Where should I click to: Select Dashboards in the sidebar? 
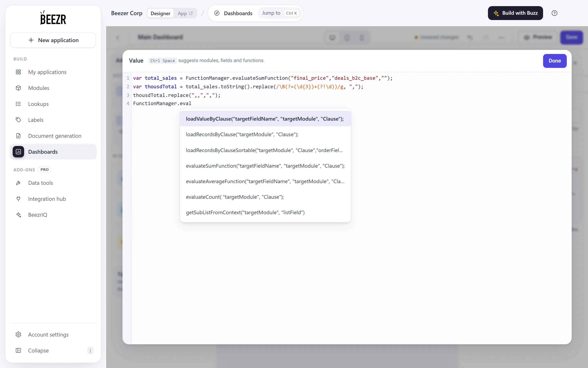(x=53, y=152)
